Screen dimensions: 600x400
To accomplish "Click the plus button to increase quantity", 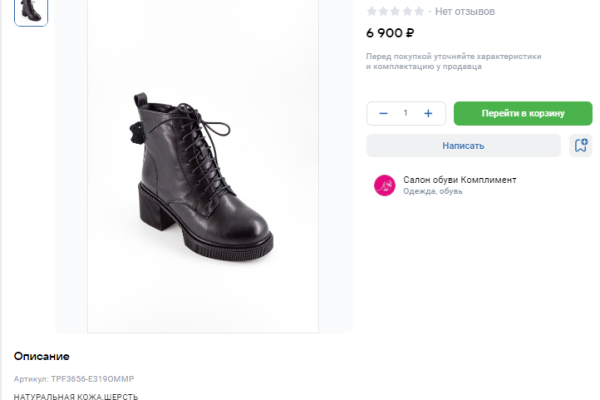I will pyautogui.click(x=428, y=113).
